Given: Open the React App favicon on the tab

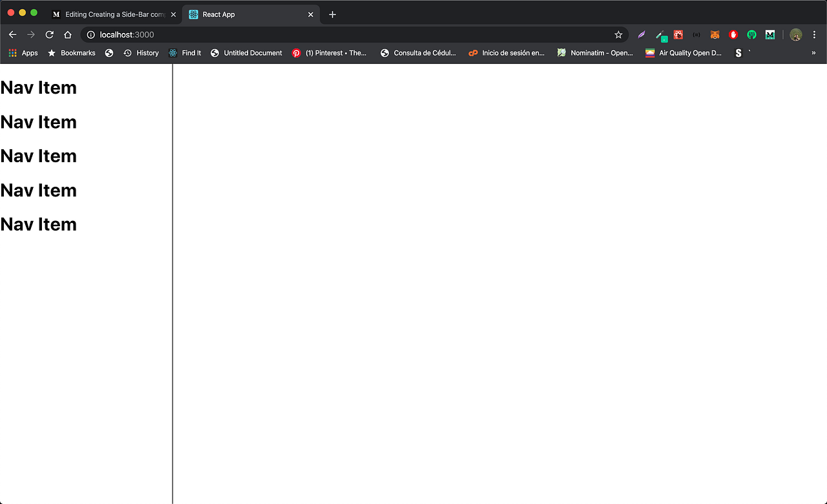Looking at the screenshot, I should (x=193, y=14).
